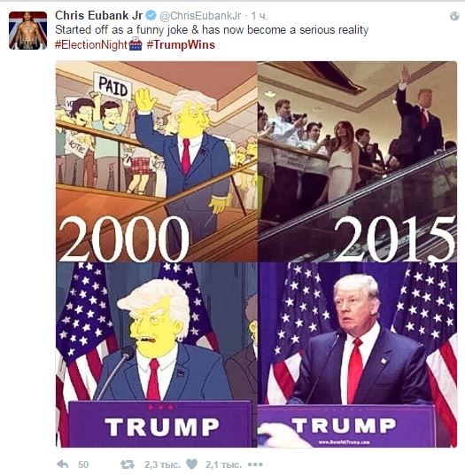
Task: Click the reply arrow icon
Action: 63,464
